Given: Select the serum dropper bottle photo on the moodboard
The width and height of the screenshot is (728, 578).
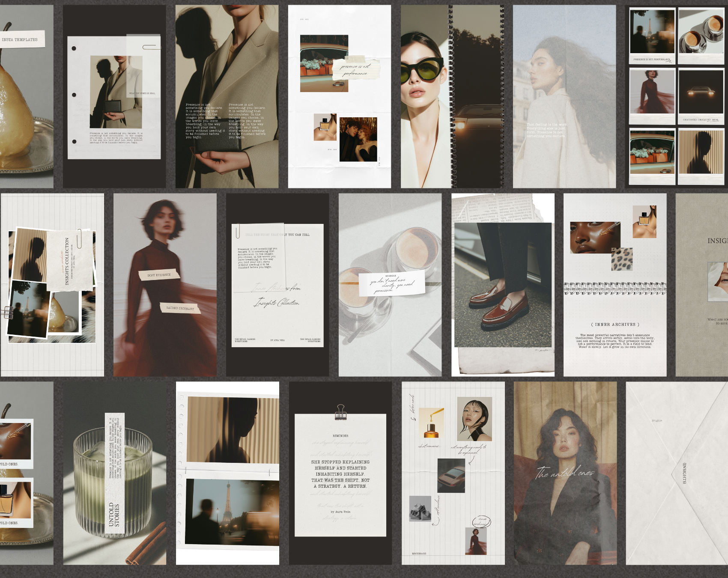Looking at the screenshot, I should point(431,423).
